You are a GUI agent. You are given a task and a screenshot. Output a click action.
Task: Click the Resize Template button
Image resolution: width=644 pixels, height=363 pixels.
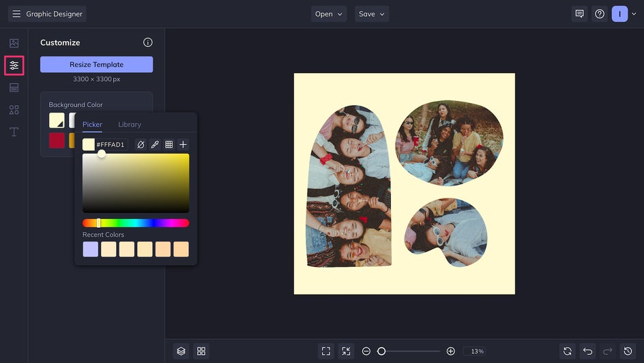[x=96, y=64]
